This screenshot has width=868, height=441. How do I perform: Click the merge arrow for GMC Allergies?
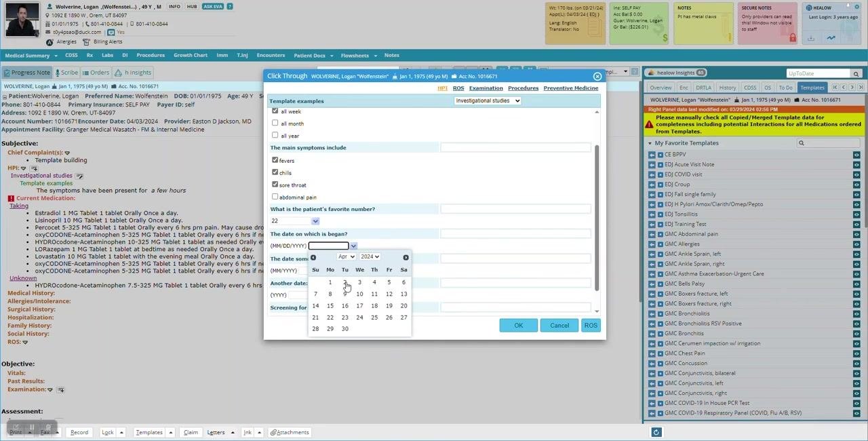(x=652, y=244)
